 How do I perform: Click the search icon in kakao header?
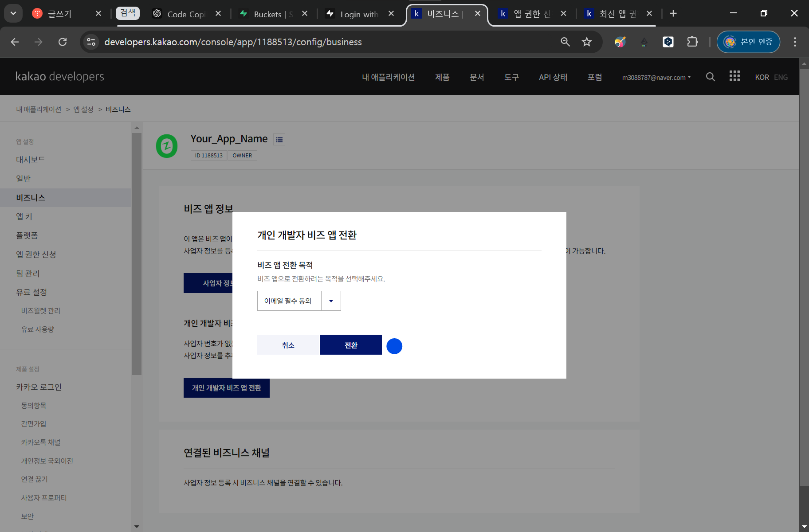click(711, 77)
